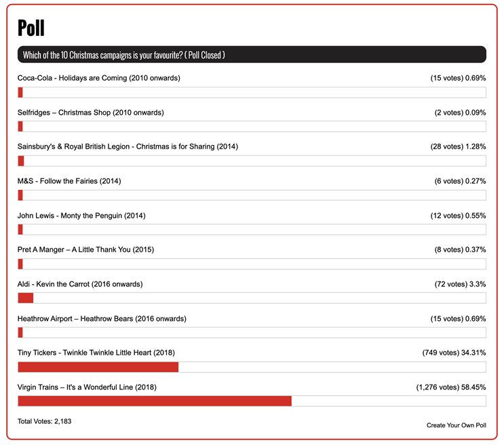Click the Selfridges result progress bar

(x=252, y=126)
